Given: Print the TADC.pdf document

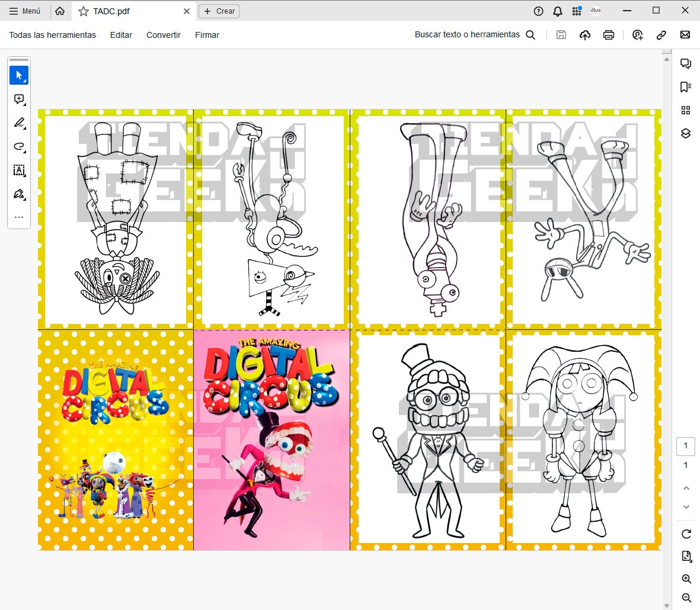Looking at the screenshot, I should (x=609, y=35).
